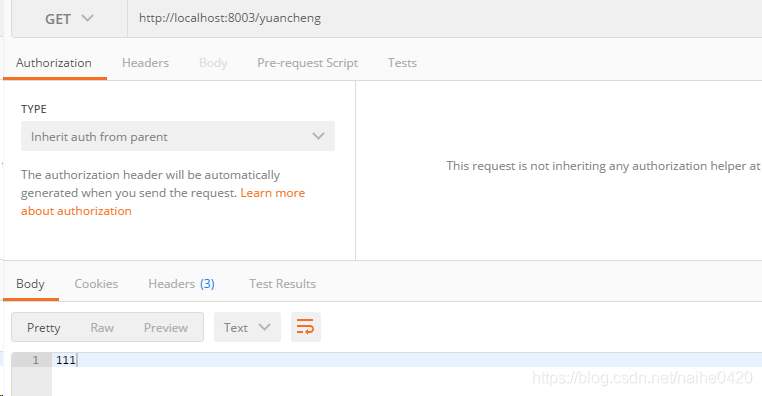Toggle the wrap lines icon
762x396 pixels.
coord(306,327)
